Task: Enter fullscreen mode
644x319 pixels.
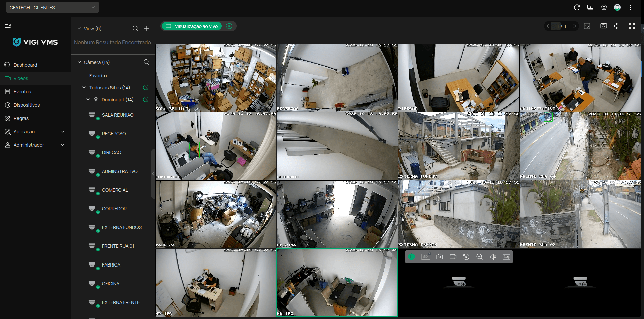Action: (x=632, y=26)
